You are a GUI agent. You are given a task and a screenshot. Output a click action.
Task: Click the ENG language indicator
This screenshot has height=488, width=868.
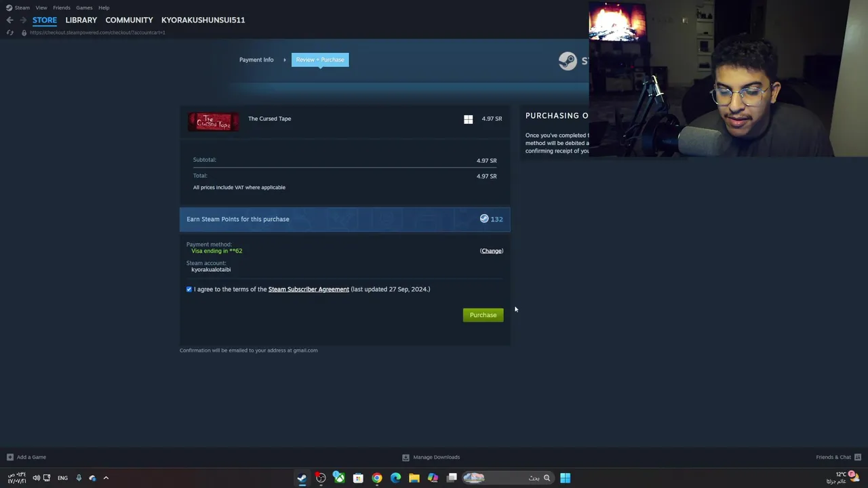point(62,478)
